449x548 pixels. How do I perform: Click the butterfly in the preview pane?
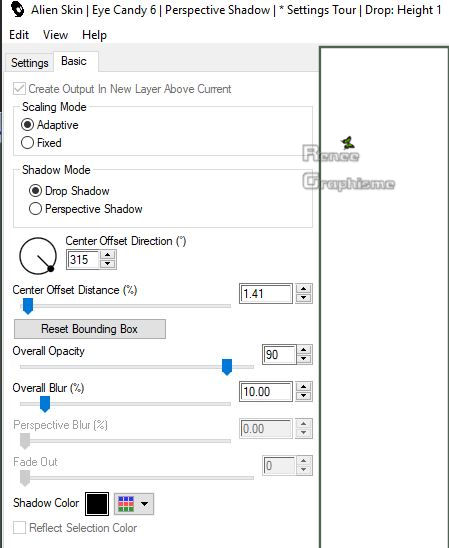348,143
